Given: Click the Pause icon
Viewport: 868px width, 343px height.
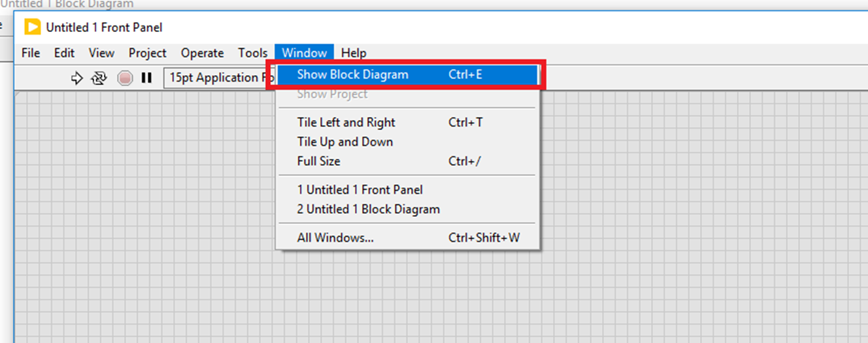Looking at the screenshot, I should [x=146, y=78].
